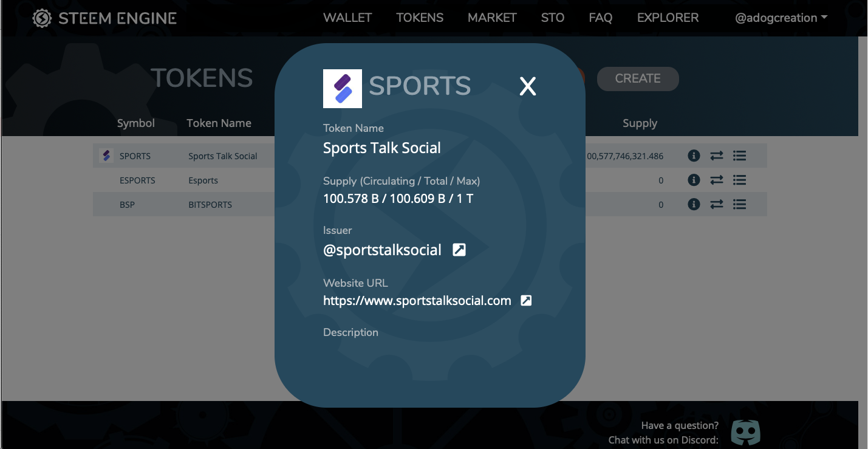Click the Sports Talk Social name in popup

click(x=382, y=148)
